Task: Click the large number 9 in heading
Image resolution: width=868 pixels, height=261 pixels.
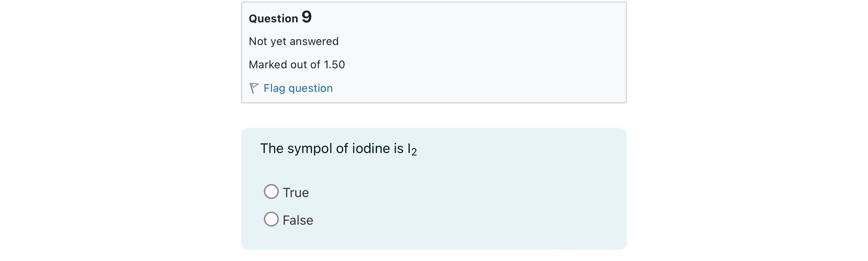Action: pyautogui.click(x=307, y=17)
